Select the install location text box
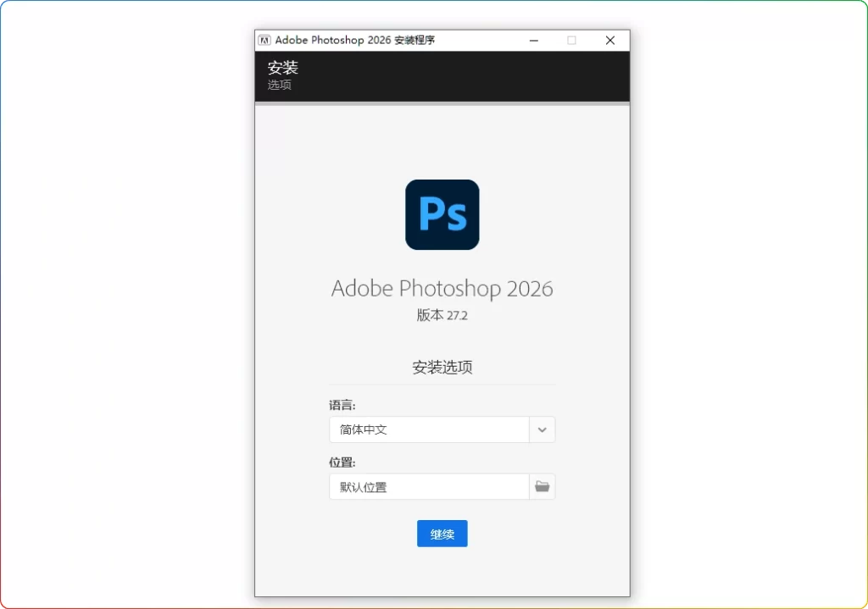 428,486
